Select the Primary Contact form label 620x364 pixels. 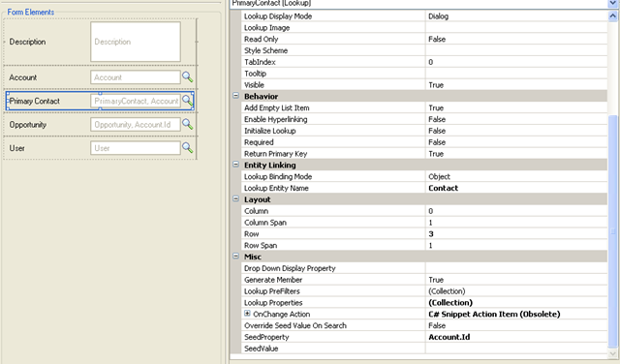coord(35,102)
